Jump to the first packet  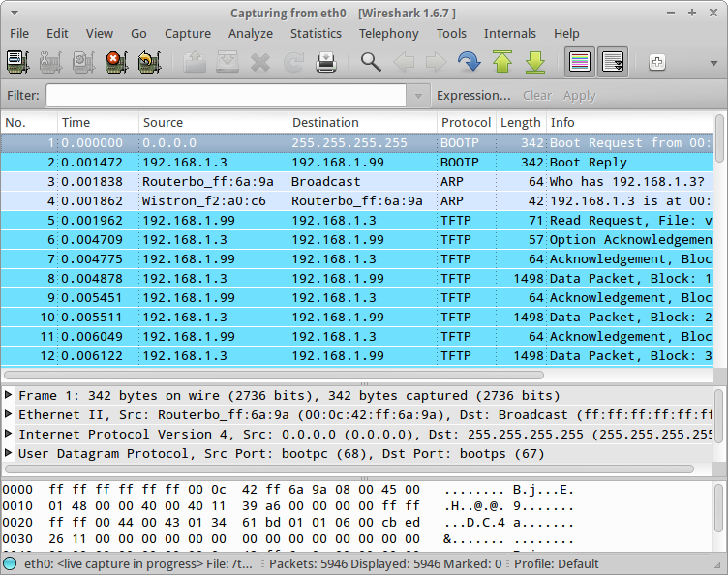502,62
